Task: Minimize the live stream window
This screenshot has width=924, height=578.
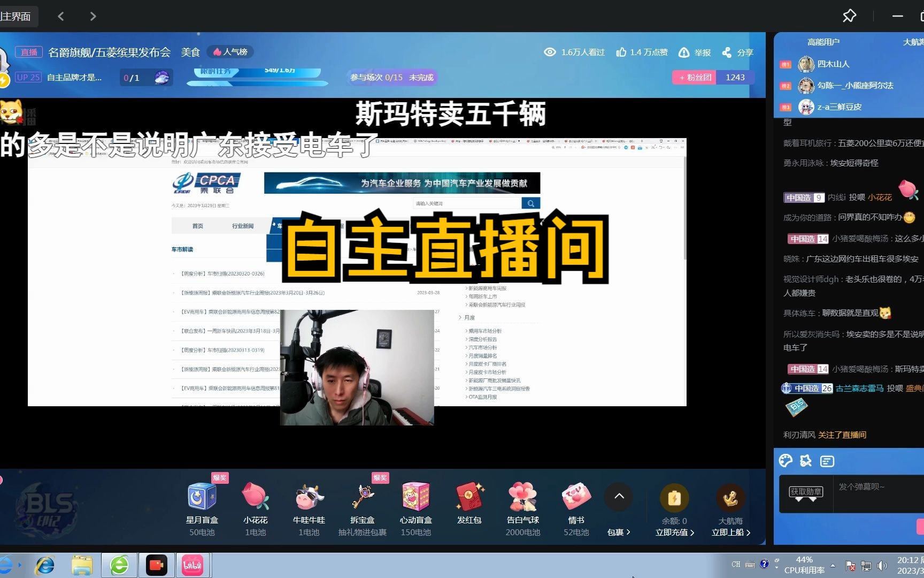Action: [898, 16]
